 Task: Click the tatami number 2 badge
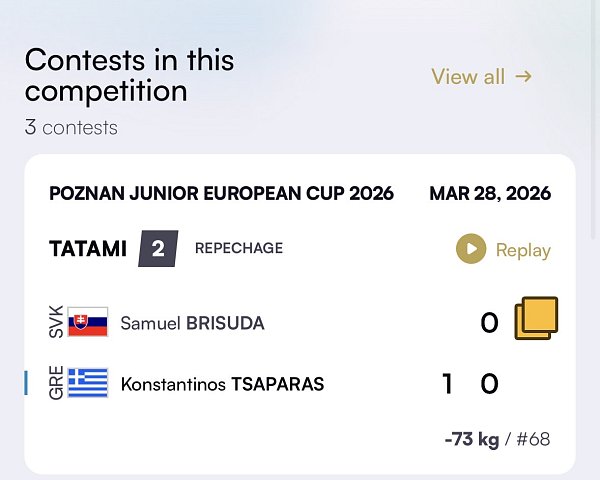pos(158,248)
